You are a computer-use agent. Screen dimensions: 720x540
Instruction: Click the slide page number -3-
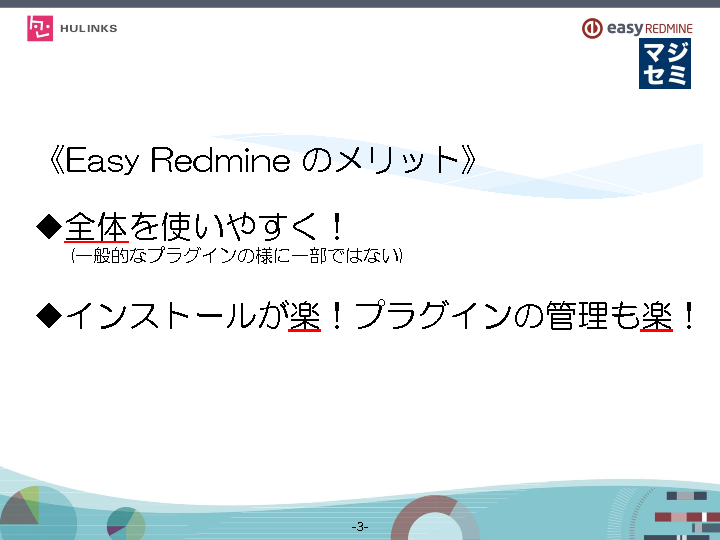coord(360,526)
